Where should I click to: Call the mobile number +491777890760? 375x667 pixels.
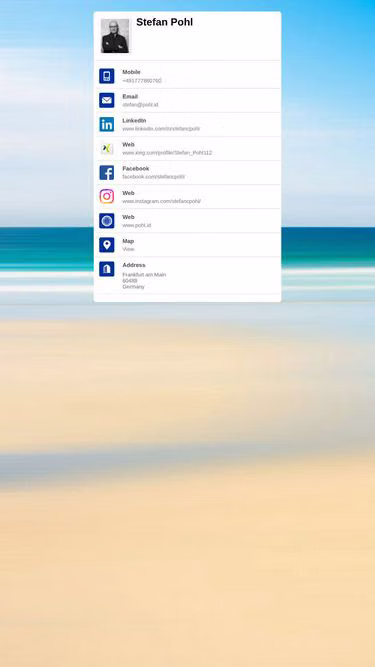(x=142, y=80)
